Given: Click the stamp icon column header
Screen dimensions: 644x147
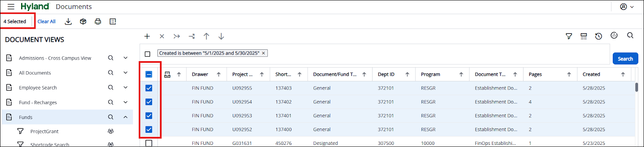Looking at the screenshot, I should [167, 75].
